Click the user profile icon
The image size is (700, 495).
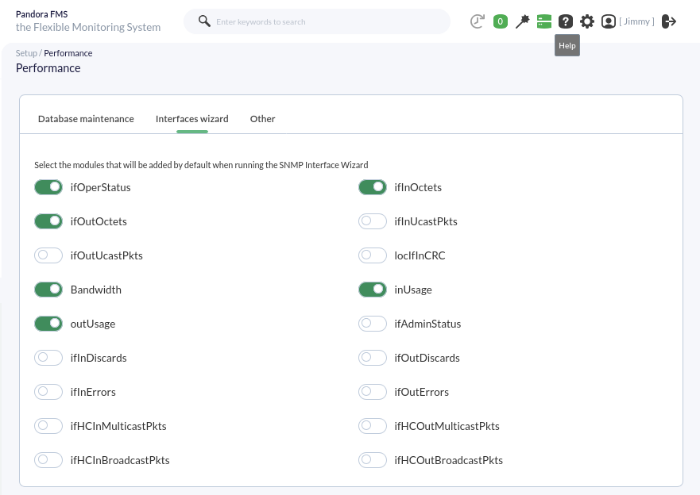(608, 21)
